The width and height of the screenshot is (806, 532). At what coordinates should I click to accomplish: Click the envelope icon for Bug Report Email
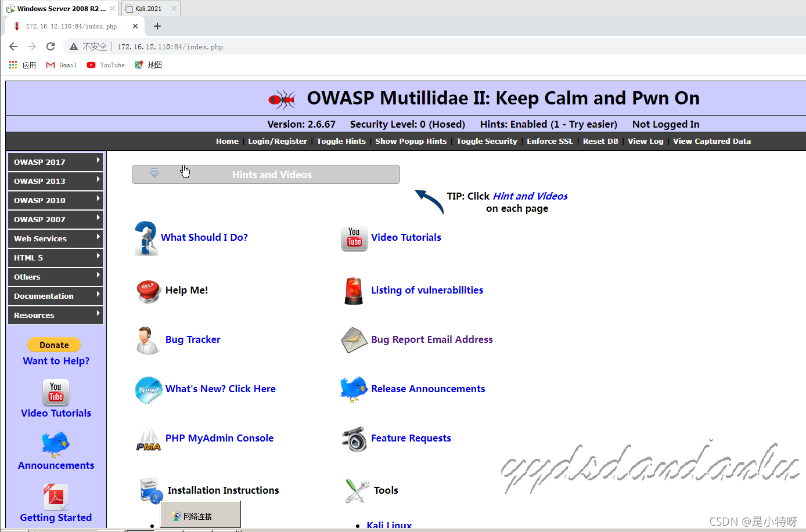(x=354, y=340)
